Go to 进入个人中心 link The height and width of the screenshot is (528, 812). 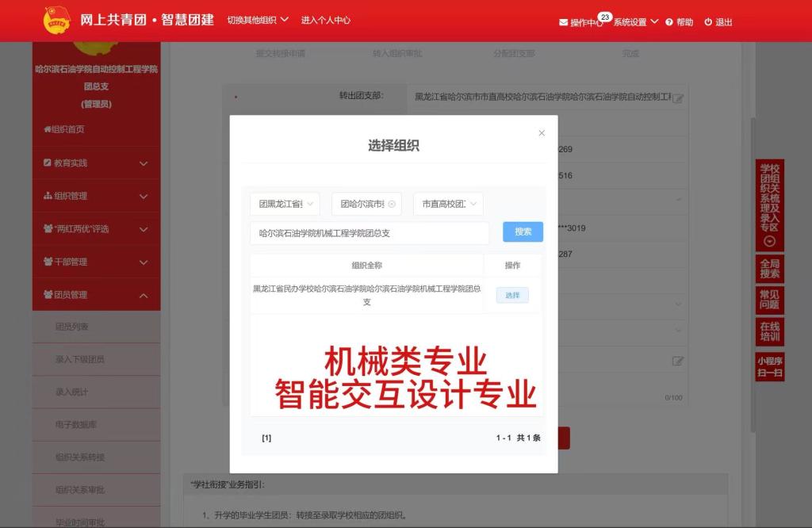[x=325, y=20]
